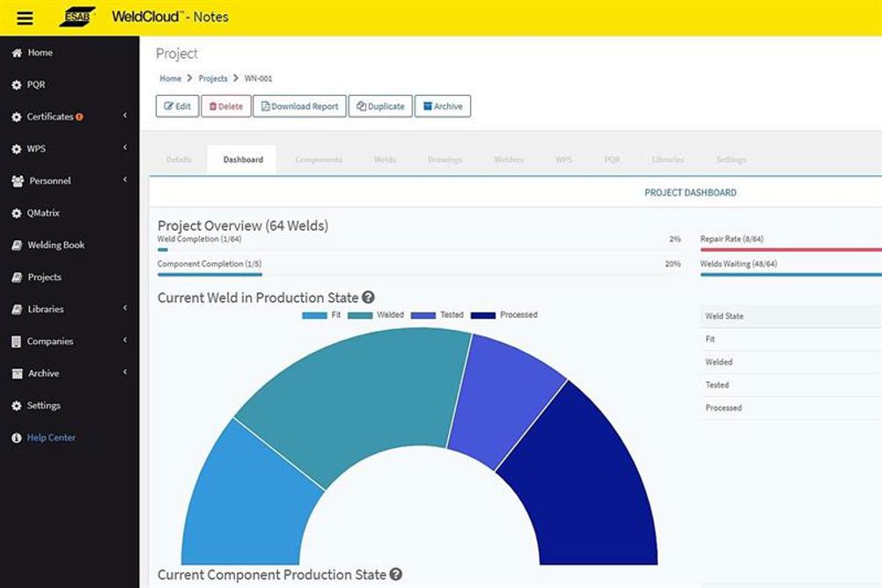Open the Settings tab in the project
Image resolution: width=882 pixels, height=588 pixels.
click(731, 160)
